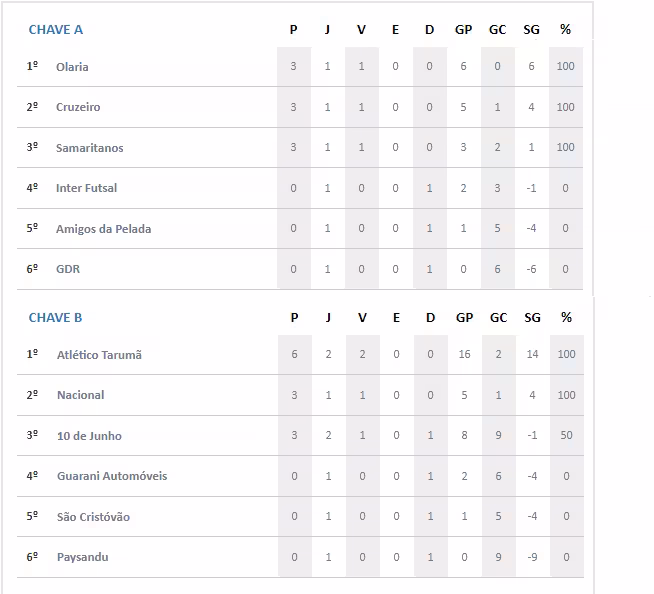This screenshot has height=594, width=654.
Task: Select Inter Futsal in the standings
Action: click(x=86, y=188)
